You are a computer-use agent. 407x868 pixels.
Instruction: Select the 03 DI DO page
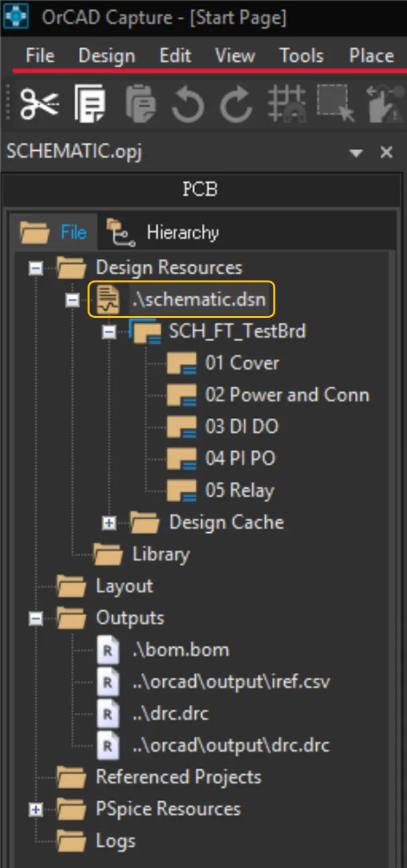pyautogui.click(x=242, y=427)
